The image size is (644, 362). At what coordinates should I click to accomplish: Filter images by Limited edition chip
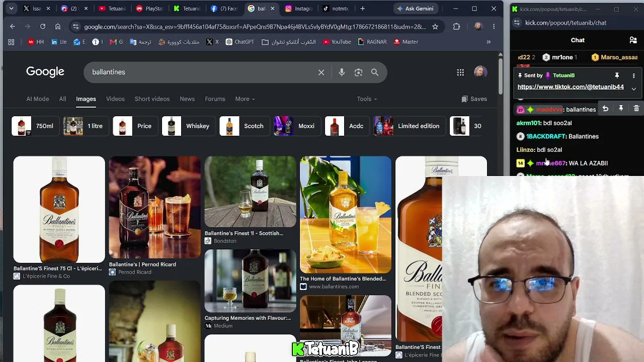410,126
